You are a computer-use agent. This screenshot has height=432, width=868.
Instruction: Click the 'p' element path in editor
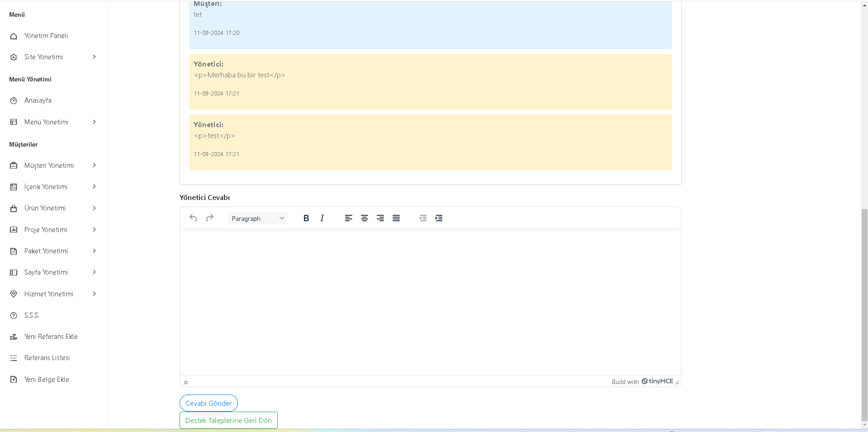(186, 382)
